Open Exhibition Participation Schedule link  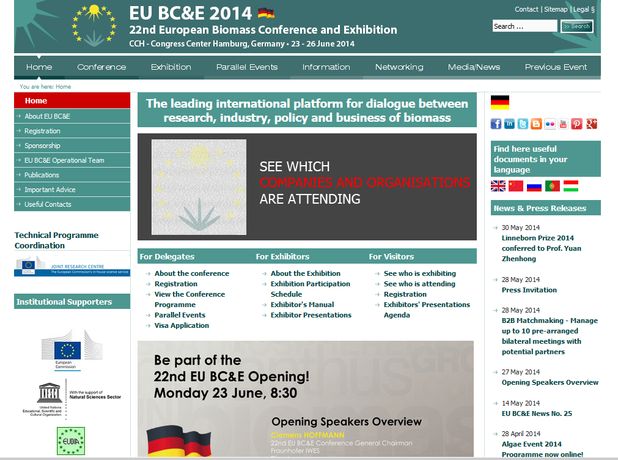[310, 289]
